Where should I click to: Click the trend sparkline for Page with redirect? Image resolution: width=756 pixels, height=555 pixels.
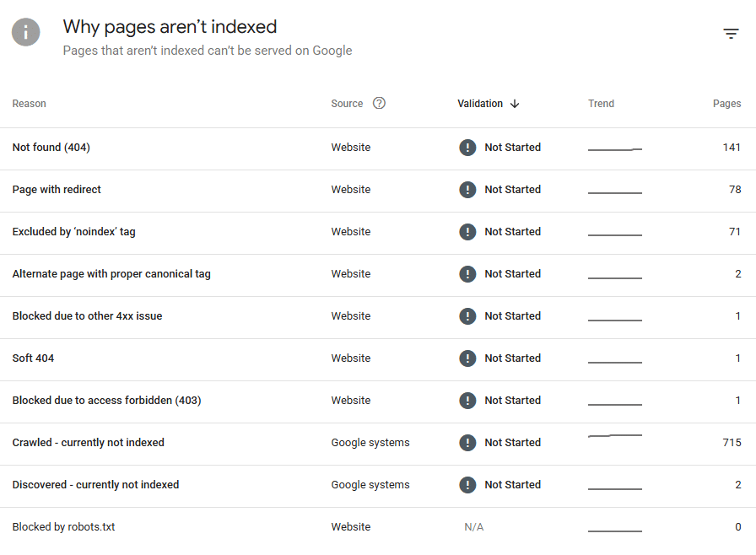(615, 192)
